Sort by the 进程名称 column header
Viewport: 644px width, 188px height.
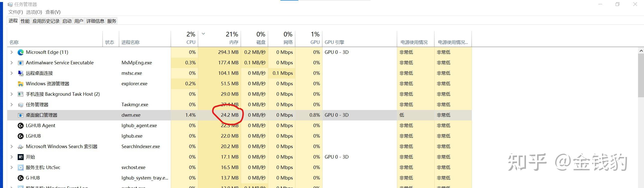(145, 39)
